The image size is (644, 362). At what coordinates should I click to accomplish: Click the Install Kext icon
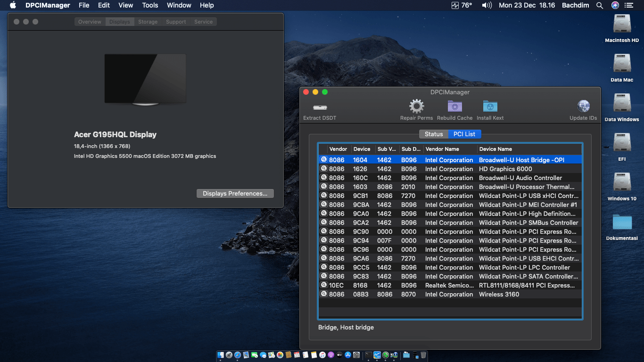[490, 107]
